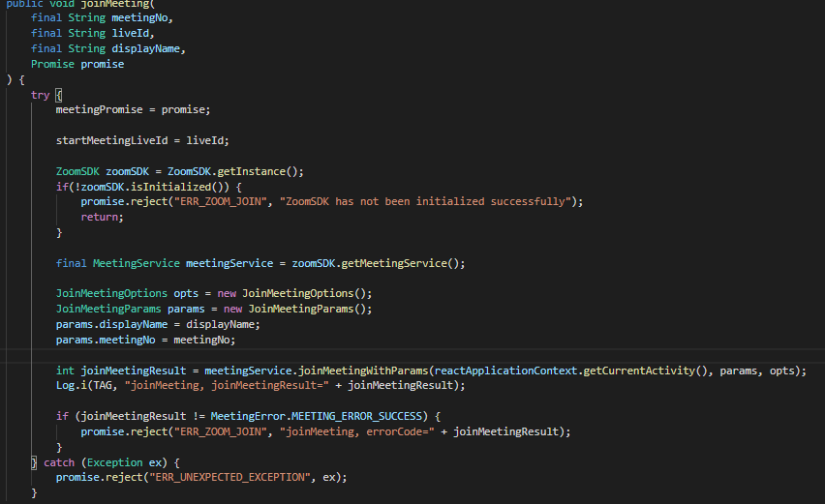This screenshot has height=504, width=825.
Task: Click 'Log.i(TAG,' call
Action: point(87,386)
